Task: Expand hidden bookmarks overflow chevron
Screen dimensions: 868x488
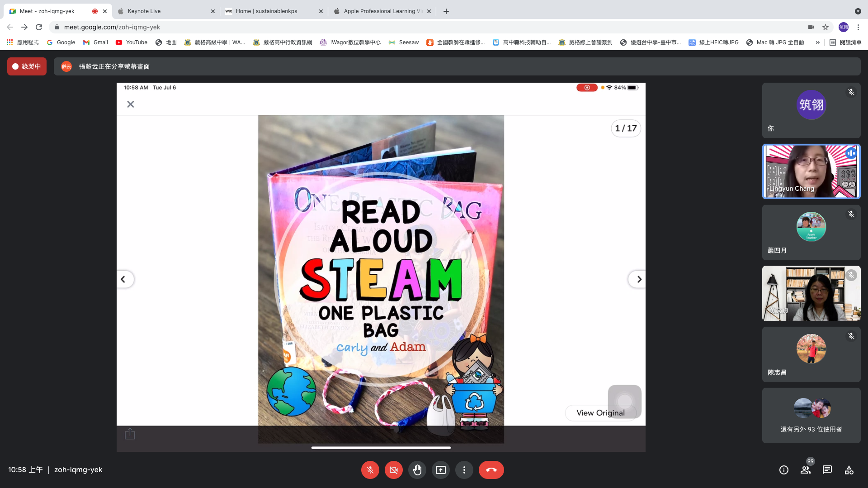Action: [x=817, y=42]
